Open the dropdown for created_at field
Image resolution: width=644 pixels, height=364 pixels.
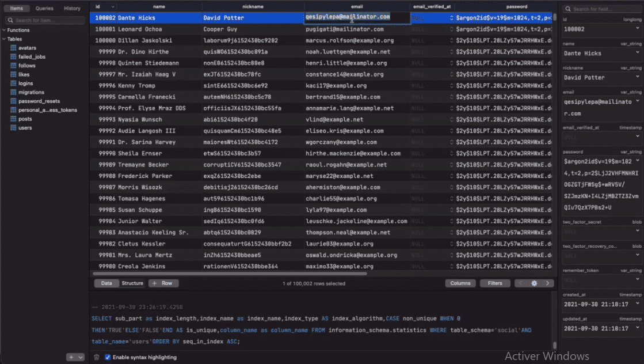(x=638, y=304)
